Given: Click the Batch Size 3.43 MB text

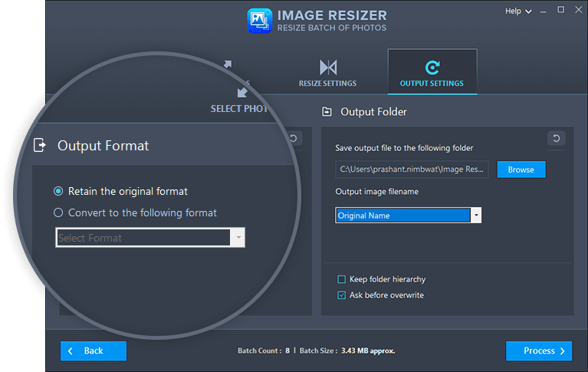Looking at the screenshot, I should coord(368,351).
